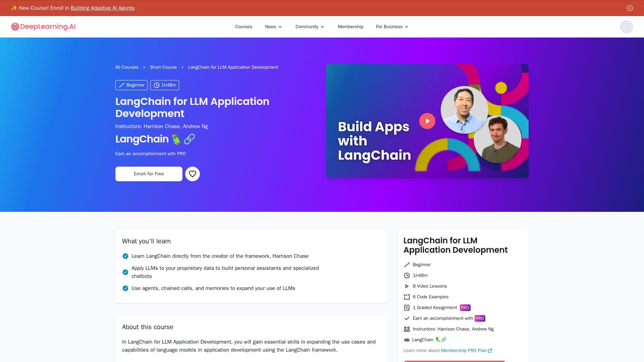The image size is (644, 362).
Task: Toggle the heart favorite button
Action: point(193,174)
